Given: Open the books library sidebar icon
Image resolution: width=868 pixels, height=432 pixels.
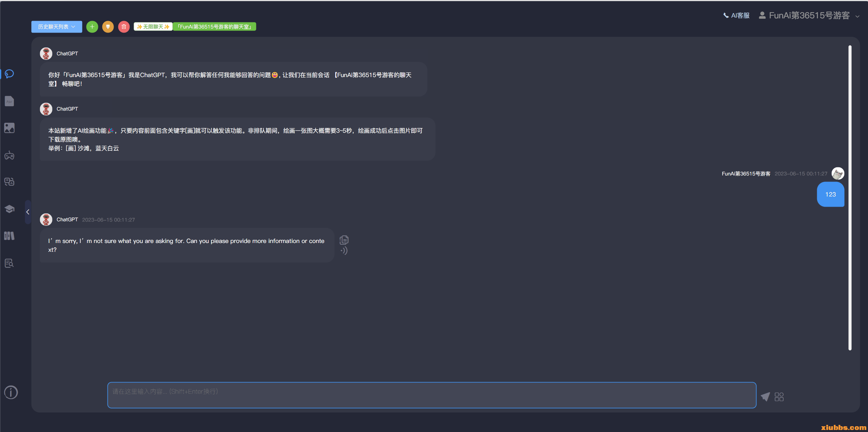Looking at the screenshot, I should 9,236.
